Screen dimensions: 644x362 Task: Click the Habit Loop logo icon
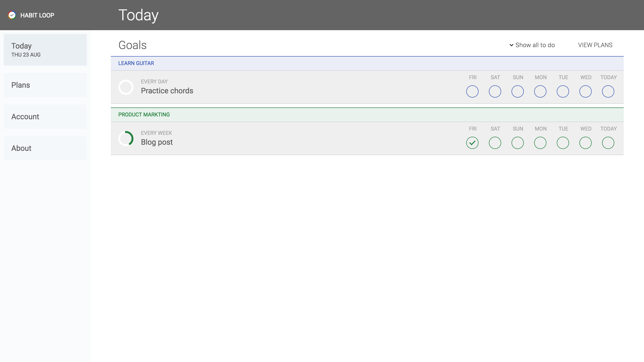tap(12, 15)
